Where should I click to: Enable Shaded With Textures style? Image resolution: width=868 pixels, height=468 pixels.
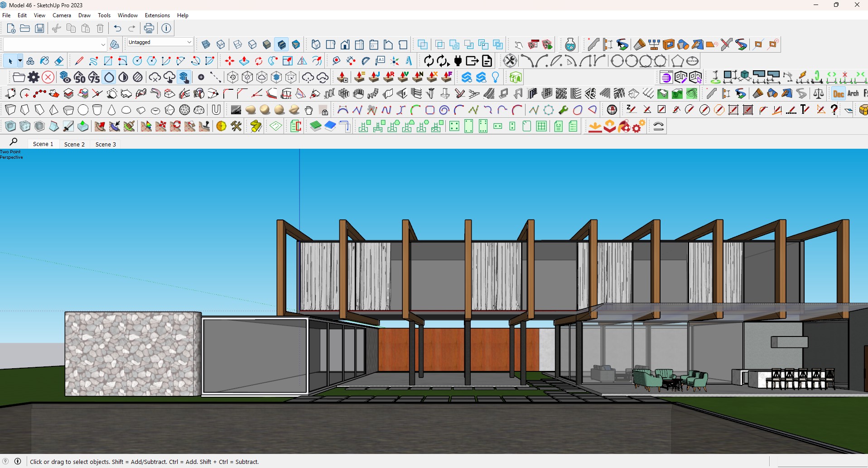point(281,44)
